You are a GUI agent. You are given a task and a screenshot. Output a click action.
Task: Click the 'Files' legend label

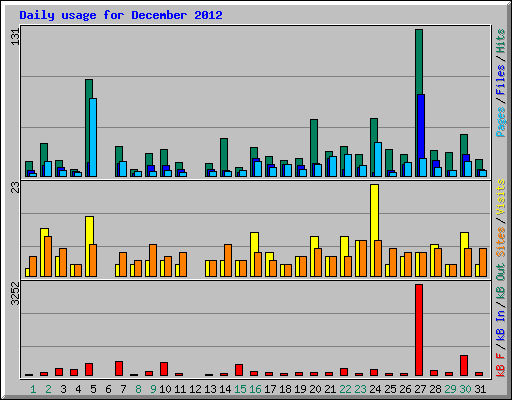click(501, 80)
